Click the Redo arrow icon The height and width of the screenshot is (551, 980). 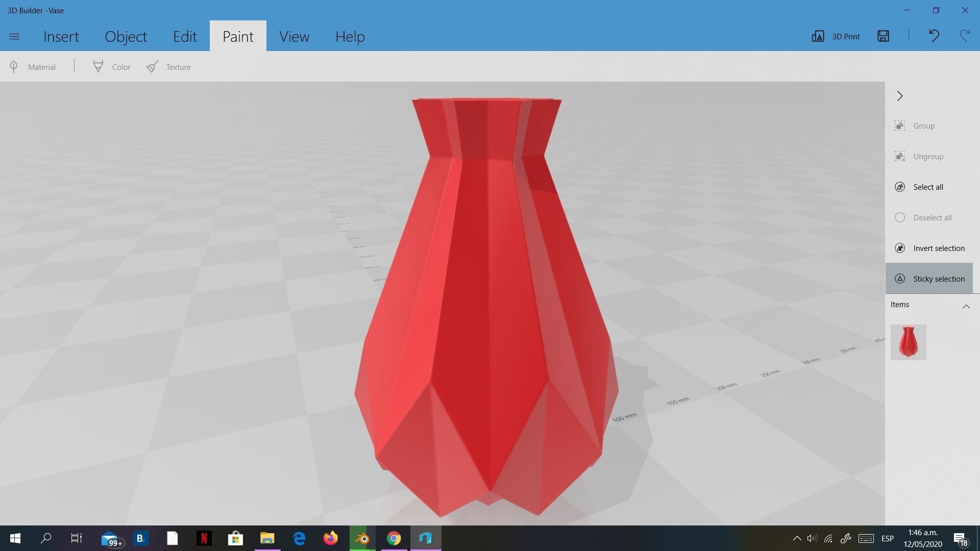[964, 36]
